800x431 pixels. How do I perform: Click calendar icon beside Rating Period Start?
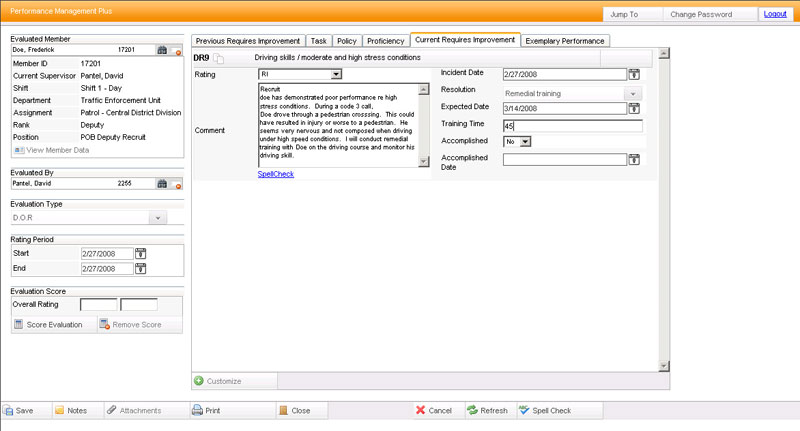[140, 254]
